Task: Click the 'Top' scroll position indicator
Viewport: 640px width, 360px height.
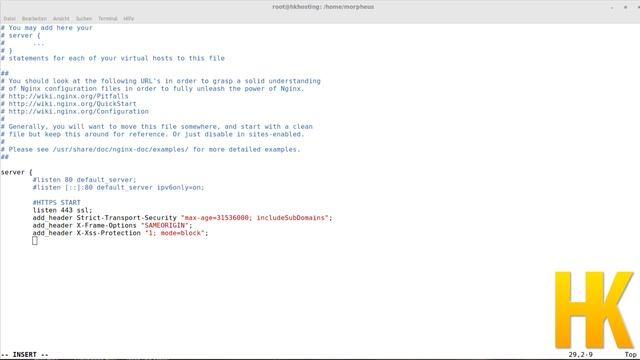Action: 630,355
